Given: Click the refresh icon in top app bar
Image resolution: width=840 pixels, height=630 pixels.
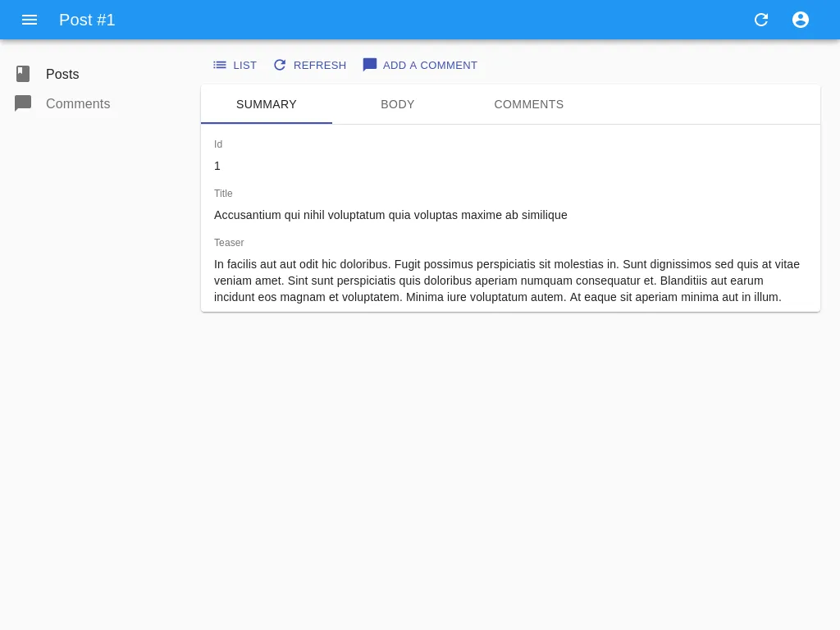Looking at the screenshot, I should coord(761,20).
